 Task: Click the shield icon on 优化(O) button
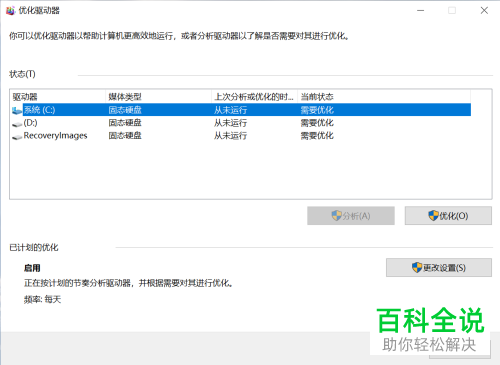[x=433, y=216]
